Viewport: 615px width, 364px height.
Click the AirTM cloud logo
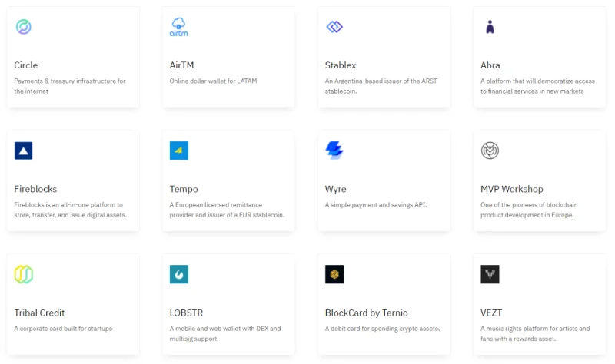[x=178, y=27]
